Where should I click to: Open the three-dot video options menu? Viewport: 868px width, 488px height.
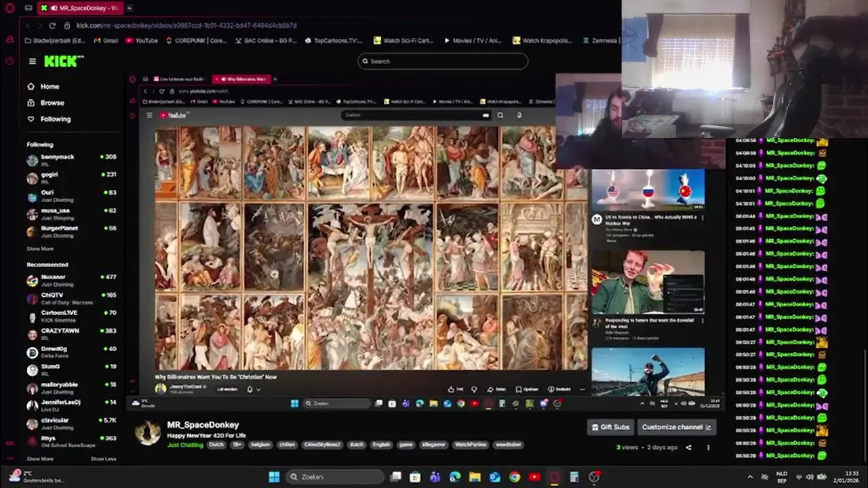[x=708, y=447]
